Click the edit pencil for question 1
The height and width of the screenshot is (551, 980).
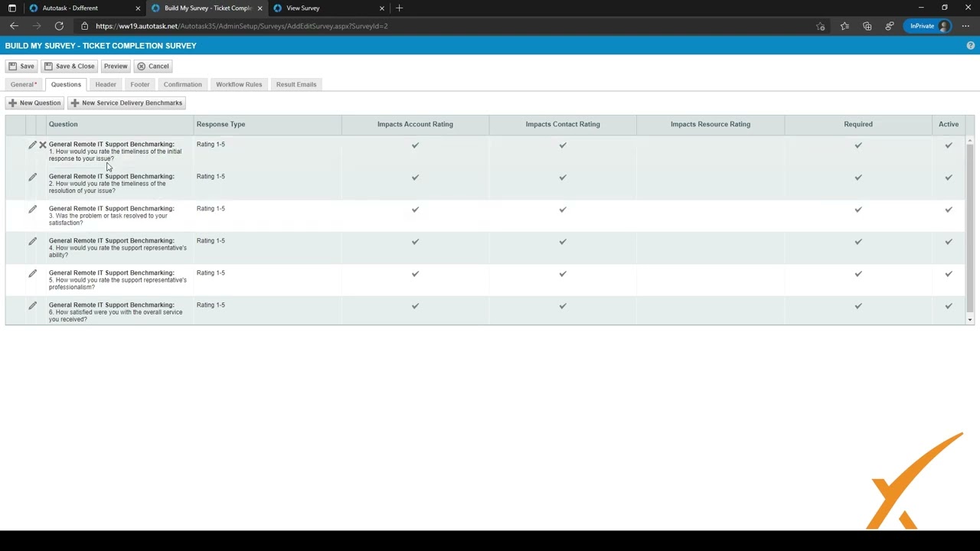point(32,145)
